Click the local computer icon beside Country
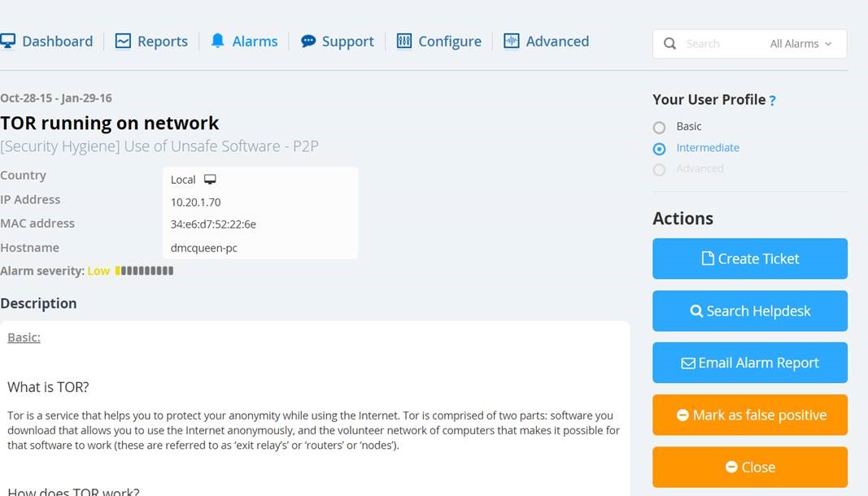Viewport: 868px width, 496px height. tap(210, 180)
